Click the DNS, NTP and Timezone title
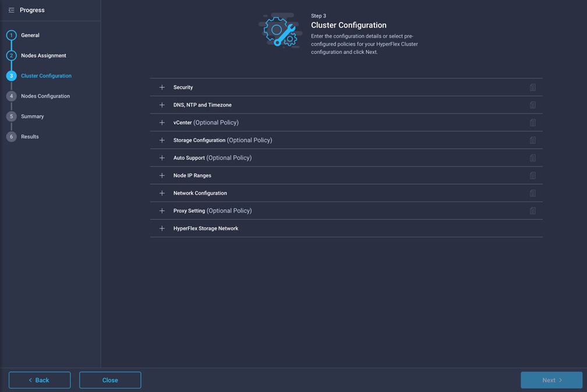This screenshot has height=392, width=587. coord(202,105)
